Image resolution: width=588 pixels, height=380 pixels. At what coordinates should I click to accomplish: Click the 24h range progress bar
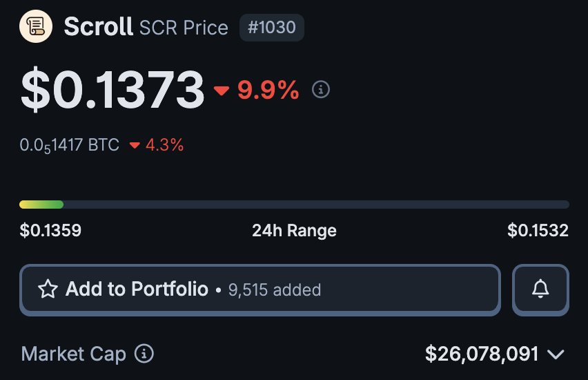(294, 205)
